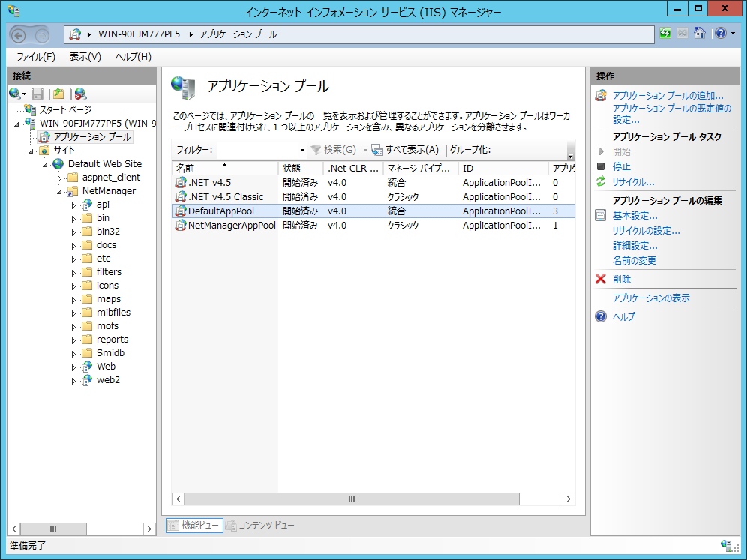Click the filter toolbar overflow arrow

click(x=570, y=155)
